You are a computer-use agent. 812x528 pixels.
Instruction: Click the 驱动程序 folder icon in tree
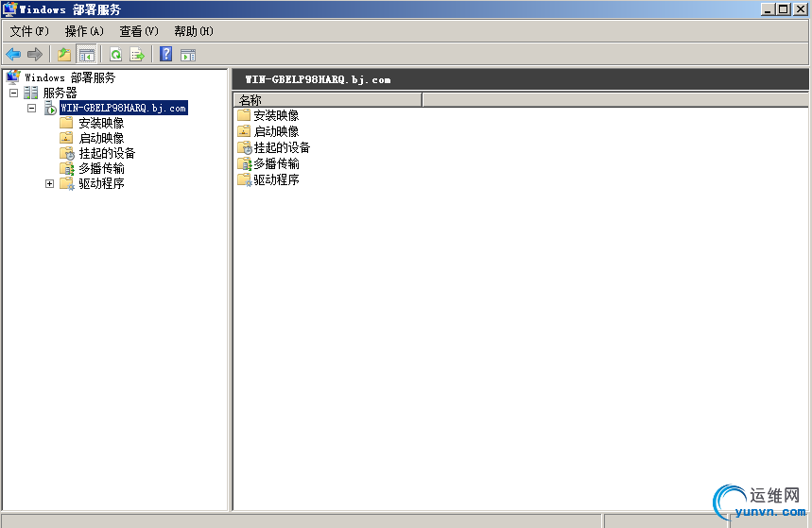pyautogui.click(x=67, y=183)
